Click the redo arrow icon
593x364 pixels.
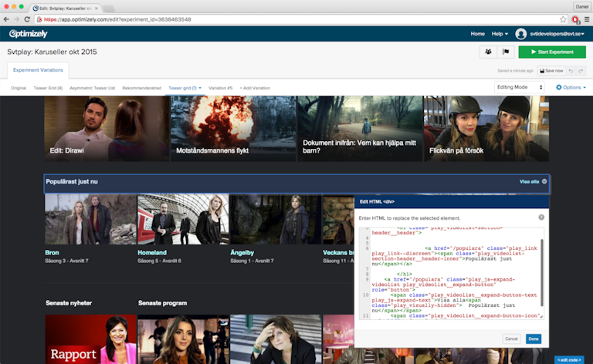pyautogui.click(x=581, y=70)
